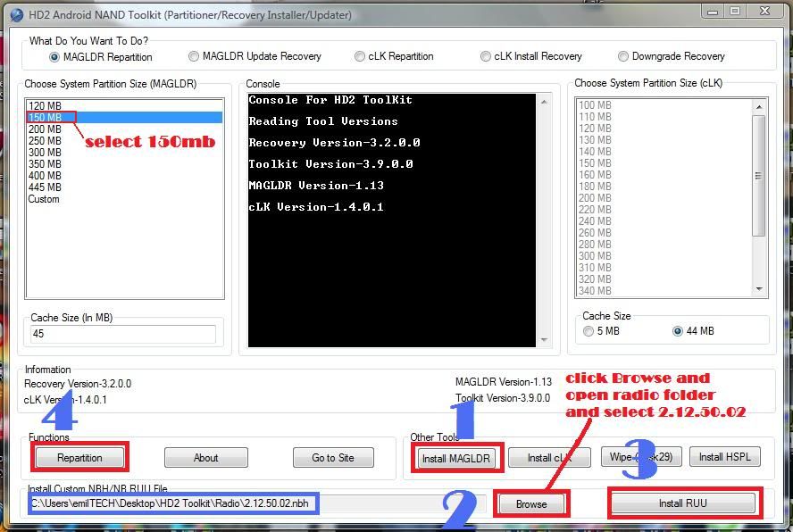Select 160 MB in the cLK partition list
This screenshot has height=532, width=793.
click(664, 175)
